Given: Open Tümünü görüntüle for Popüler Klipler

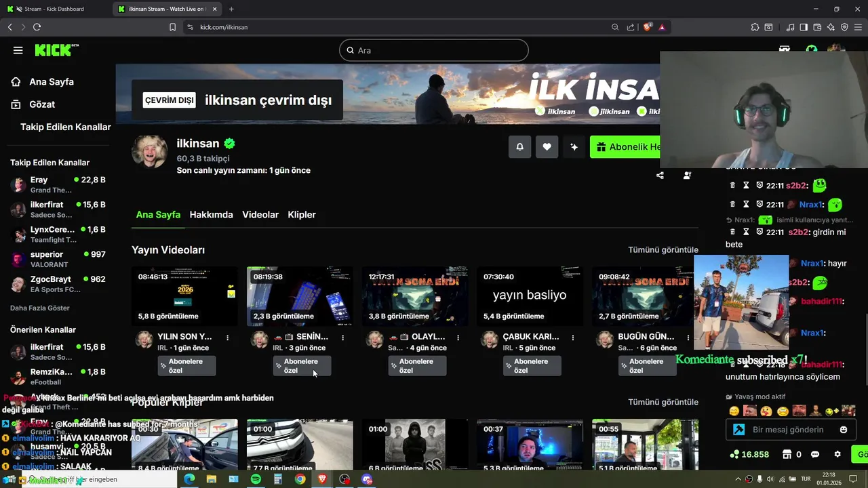Looking at the screenshot, I should coord(663,402).
